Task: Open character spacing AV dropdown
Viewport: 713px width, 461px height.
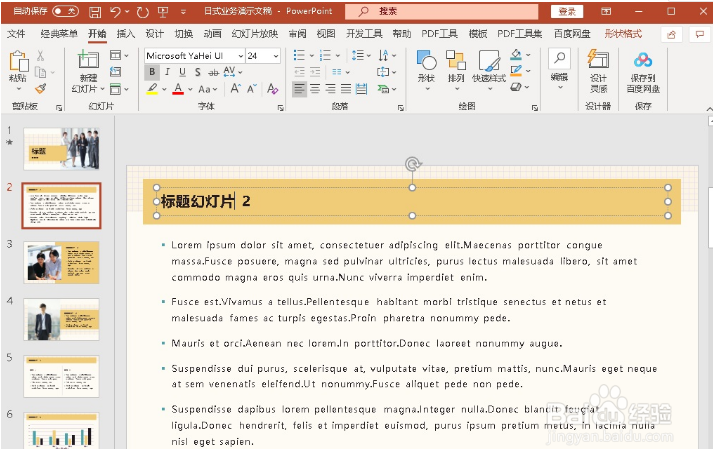Action: [233, 72]
